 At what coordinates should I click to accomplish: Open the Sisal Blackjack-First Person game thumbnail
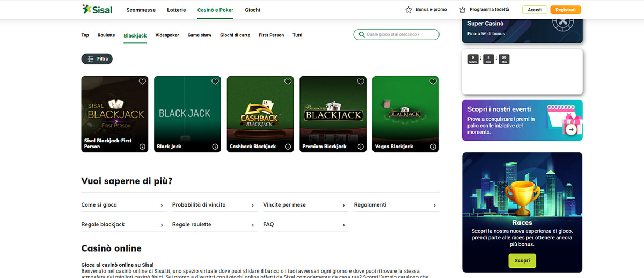coord(115,114)
